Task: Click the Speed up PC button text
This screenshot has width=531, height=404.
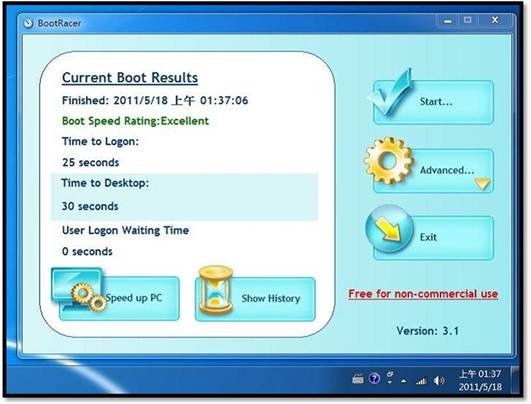Action: (134, 298)
